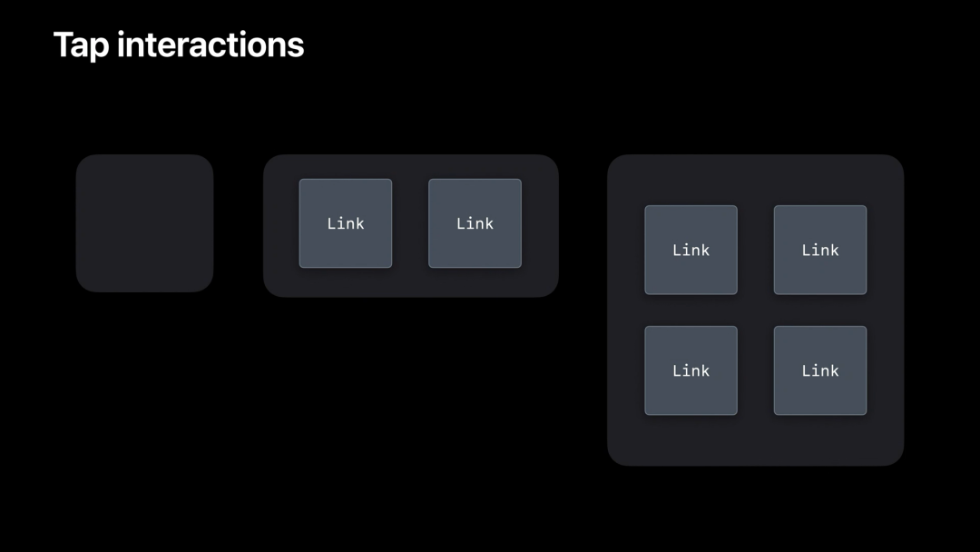This screenshot has width=980, height=552.
Task: Open the top-left Link in large widget
Action: click(691, 250)
